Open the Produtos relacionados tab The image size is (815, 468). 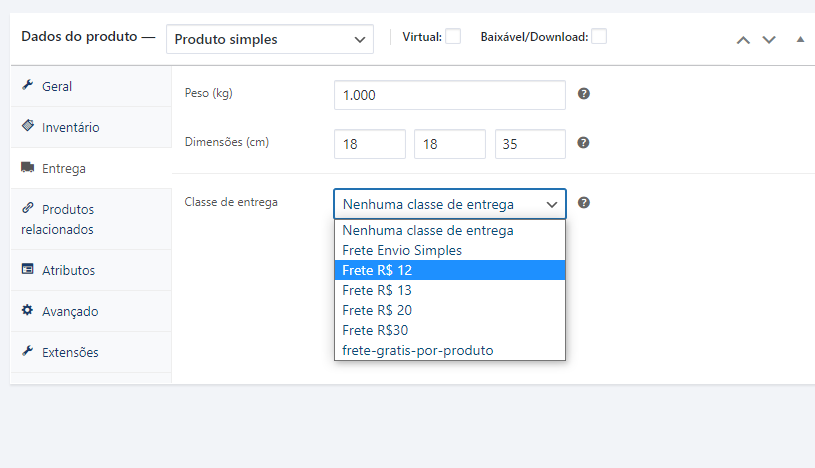(x=91, y=219)
